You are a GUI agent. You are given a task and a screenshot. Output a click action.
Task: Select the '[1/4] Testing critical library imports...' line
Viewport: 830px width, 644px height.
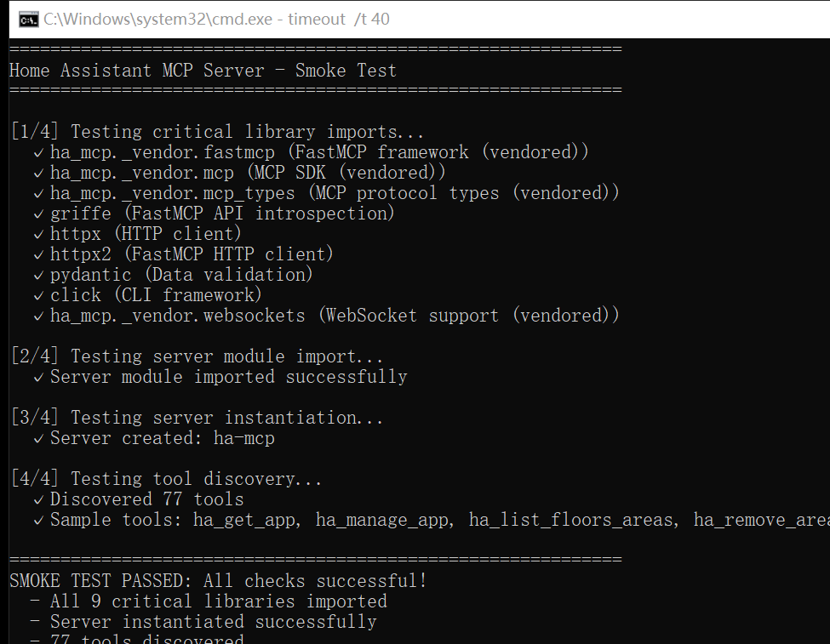tap(218, 132)
